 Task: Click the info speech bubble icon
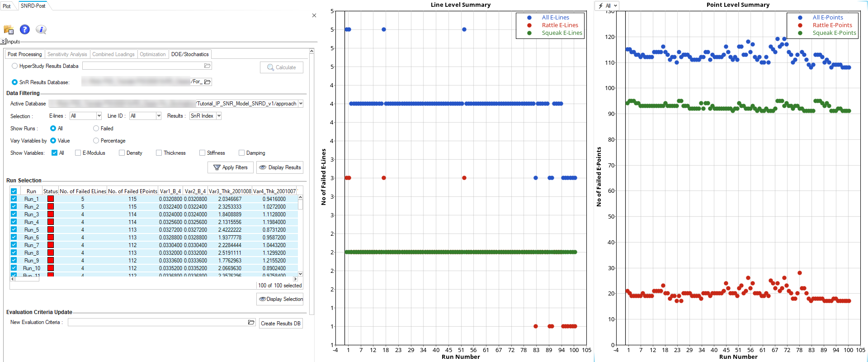pos(41,29)
